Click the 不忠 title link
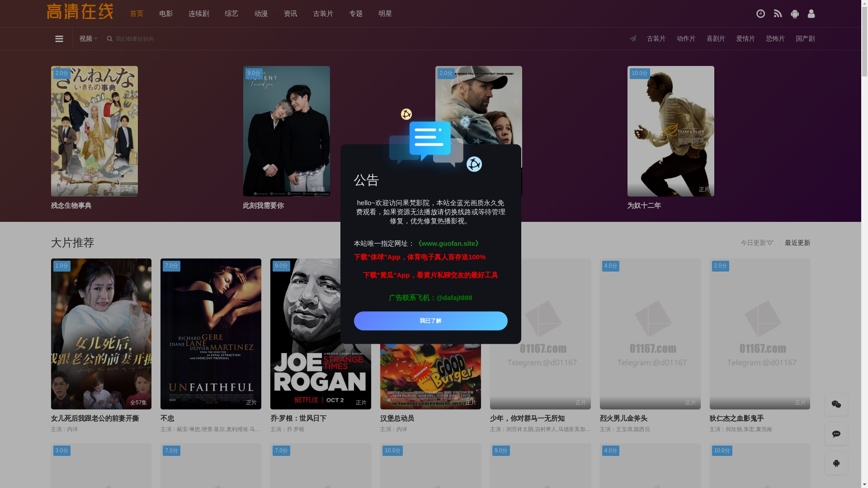 tap(167, 418)
